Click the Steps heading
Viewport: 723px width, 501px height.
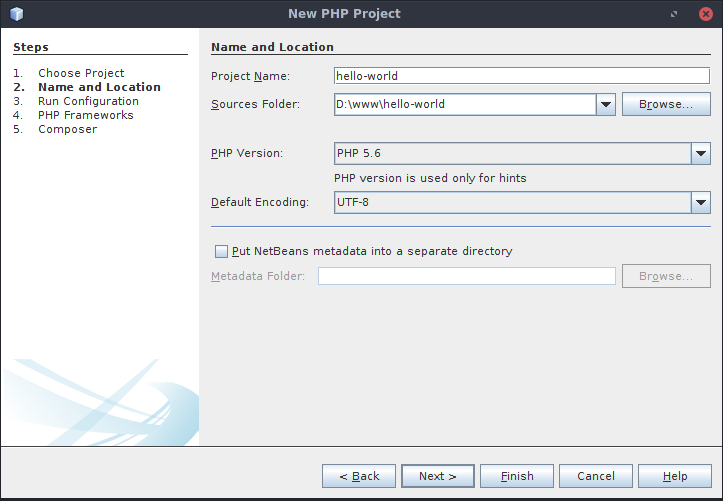click(31, 47)
